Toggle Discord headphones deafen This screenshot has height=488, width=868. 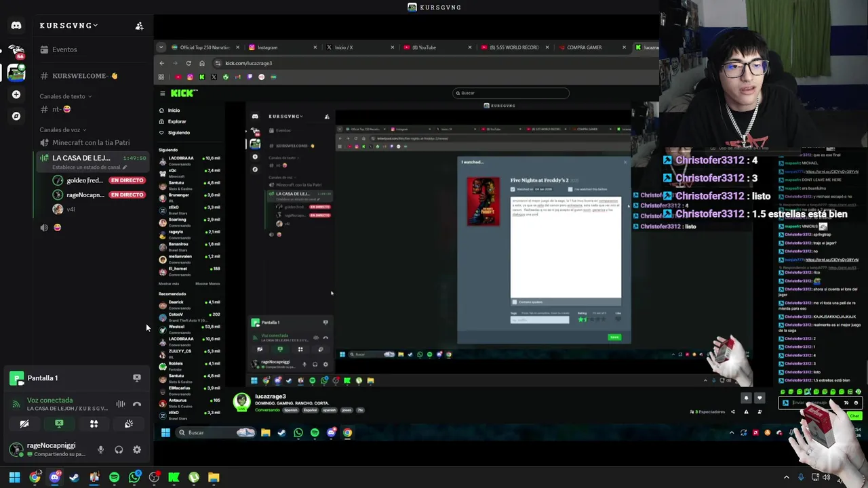tap(119, 449)
